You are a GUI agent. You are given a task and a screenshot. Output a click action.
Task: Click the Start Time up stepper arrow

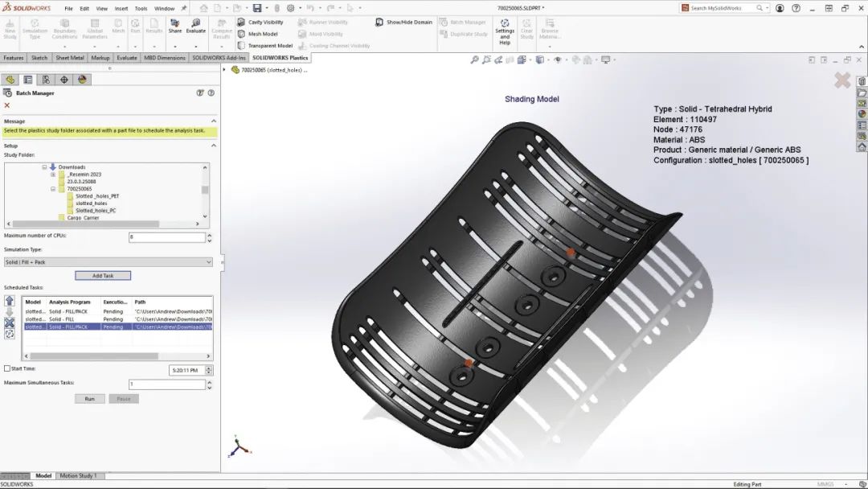pos(207,368)
